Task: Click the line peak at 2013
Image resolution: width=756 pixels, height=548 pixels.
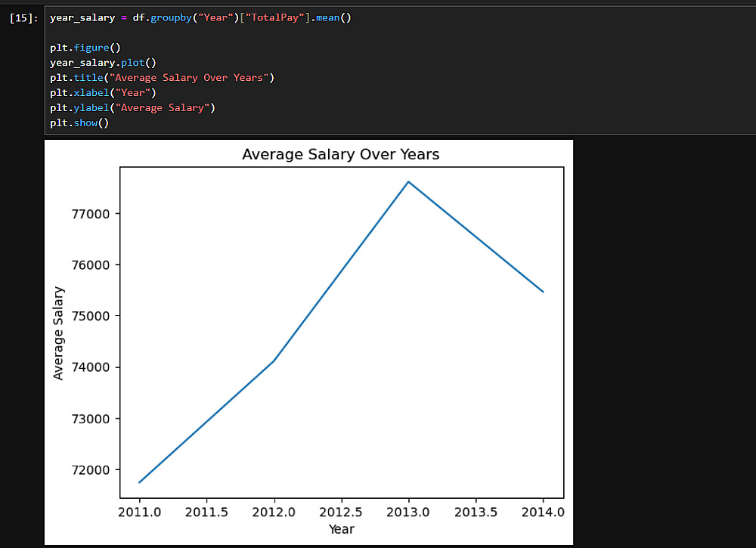Action: (408, 181)
